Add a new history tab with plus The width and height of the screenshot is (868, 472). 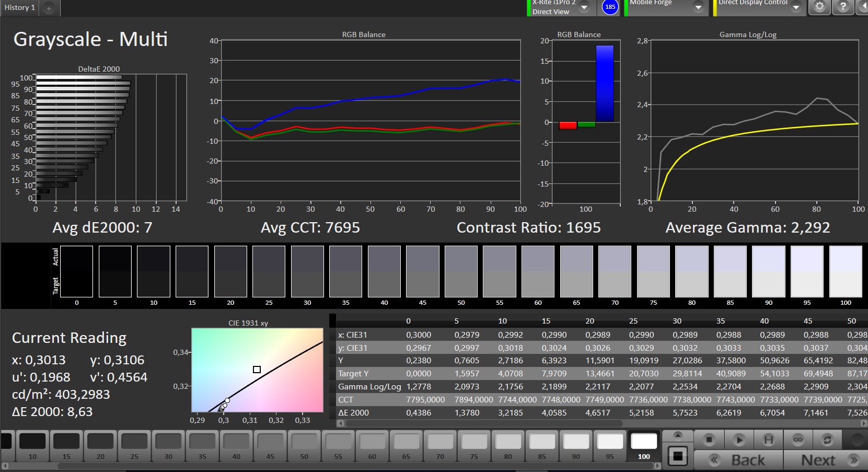click(x=49, y=8)
